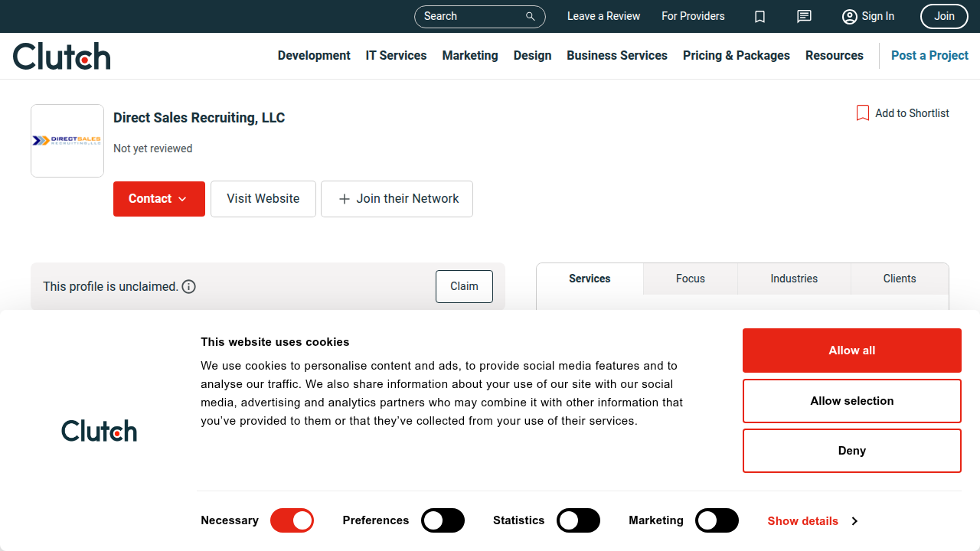Open the Post a Project link
Image resolution: width=980 pixels, height=551 pixels.
click(929, 56)
